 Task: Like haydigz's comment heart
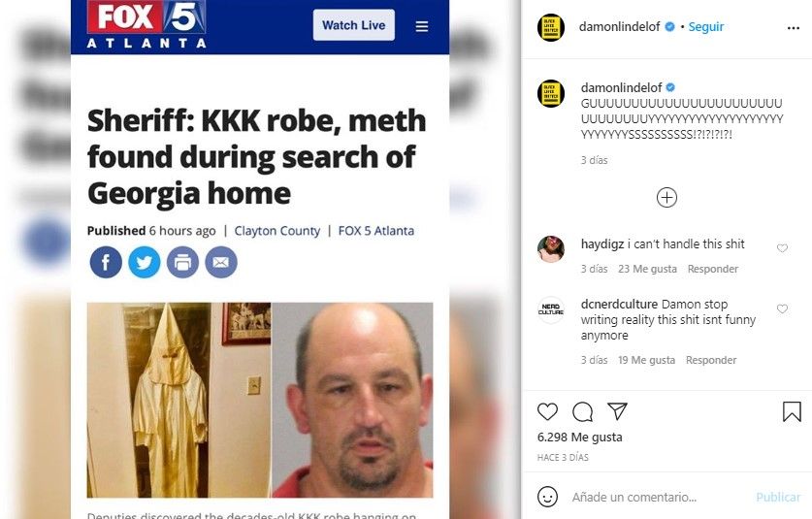(x=782, y=248)
